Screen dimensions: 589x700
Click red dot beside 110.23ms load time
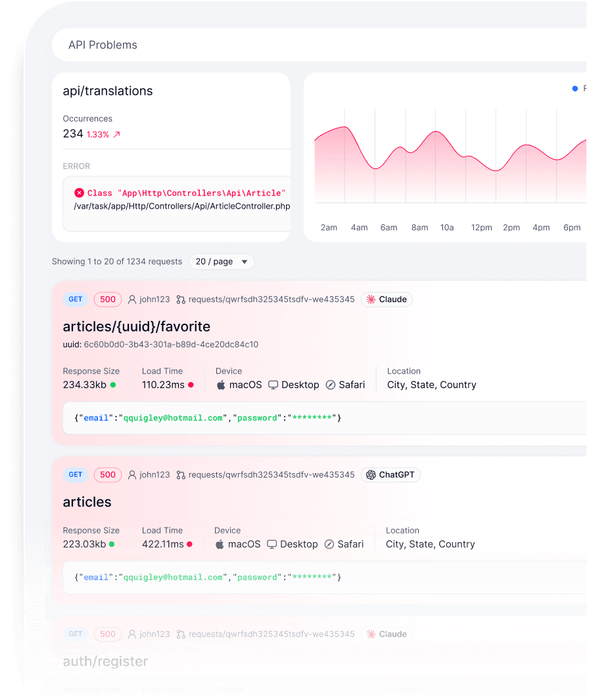click(191, 385)
